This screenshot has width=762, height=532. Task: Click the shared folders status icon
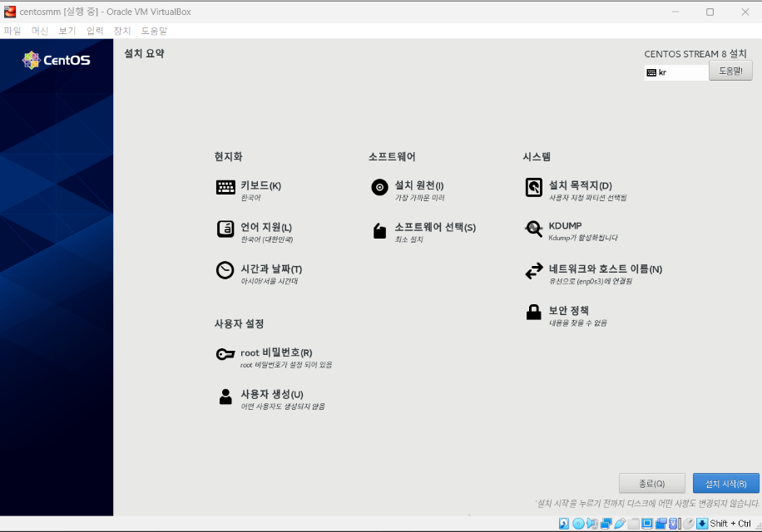[x=633, y=524]
